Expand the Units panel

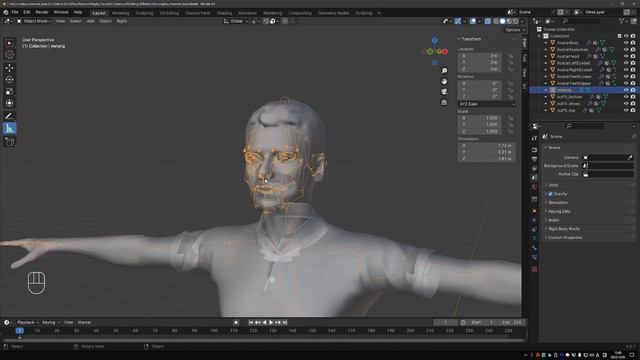(x=554, y=185)
